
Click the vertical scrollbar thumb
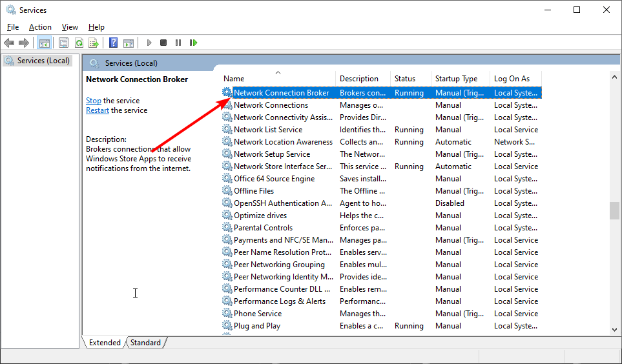tap(614, 210)
